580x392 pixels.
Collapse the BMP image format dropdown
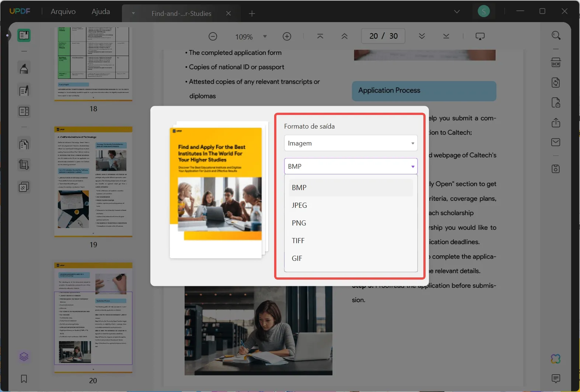coord(351,166)
